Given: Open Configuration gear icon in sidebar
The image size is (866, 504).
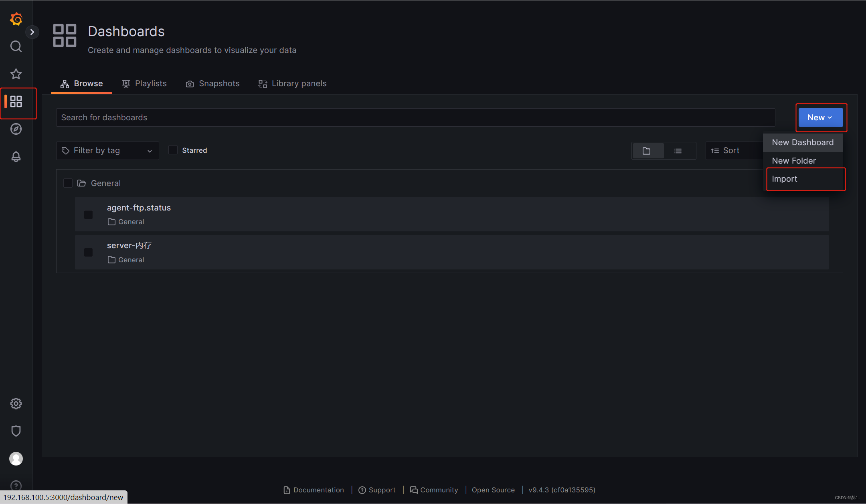Looking at the screenshot, I should tap(16, 403).
